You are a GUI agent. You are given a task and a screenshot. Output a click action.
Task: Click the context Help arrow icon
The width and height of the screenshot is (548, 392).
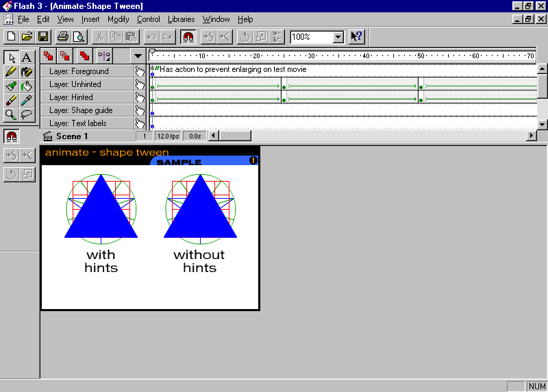pos(357,37)
